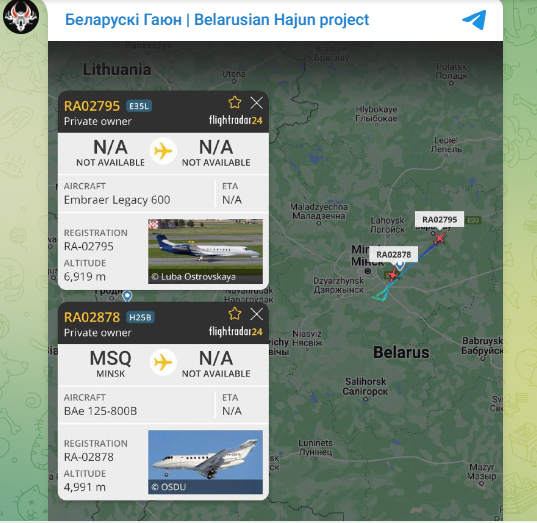Close the RA02878 flight info card

click(x=257, y=314)
